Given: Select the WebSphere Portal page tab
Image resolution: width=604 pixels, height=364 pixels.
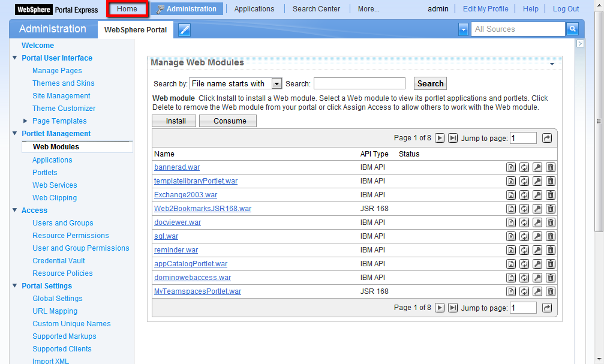Looking at the screenshot, I should 136,29.
